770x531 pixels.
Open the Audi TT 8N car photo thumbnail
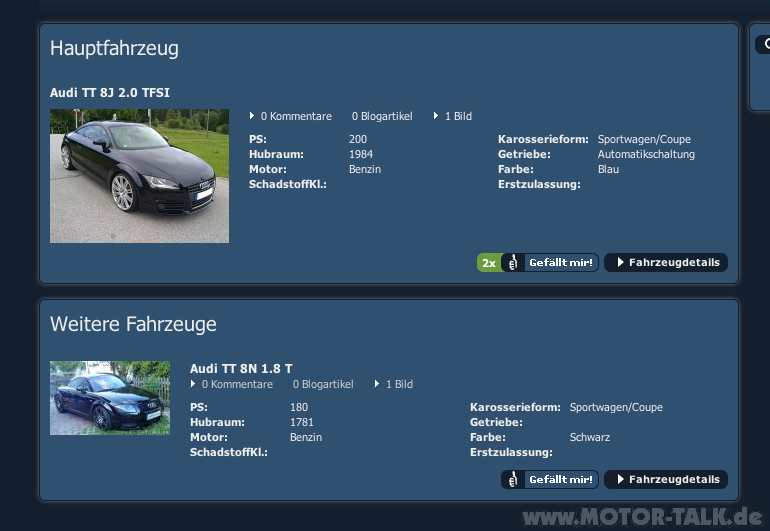110,398
